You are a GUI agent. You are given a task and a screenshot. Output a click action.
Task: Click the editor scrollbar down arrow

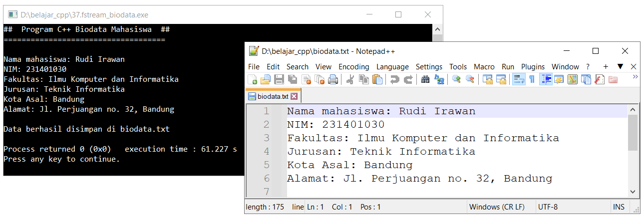pos(633,191)
